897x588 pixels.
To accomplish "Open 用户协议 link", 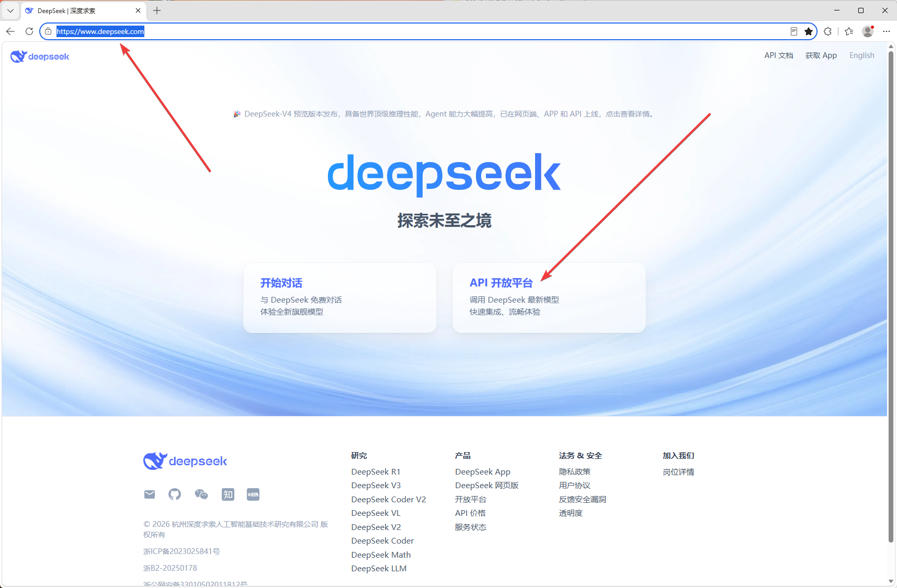I will click(x=575, y=486).
